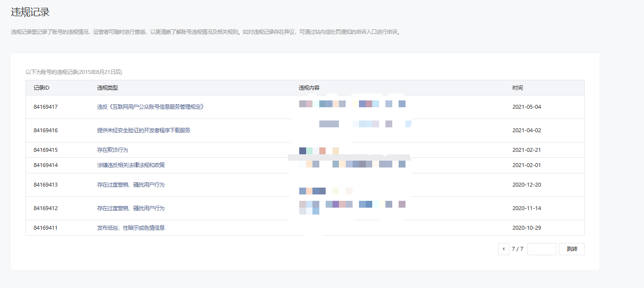The image size is (644, 288).
Task: Click violation type of record 84169412
Action: click(x=131, y=208)
